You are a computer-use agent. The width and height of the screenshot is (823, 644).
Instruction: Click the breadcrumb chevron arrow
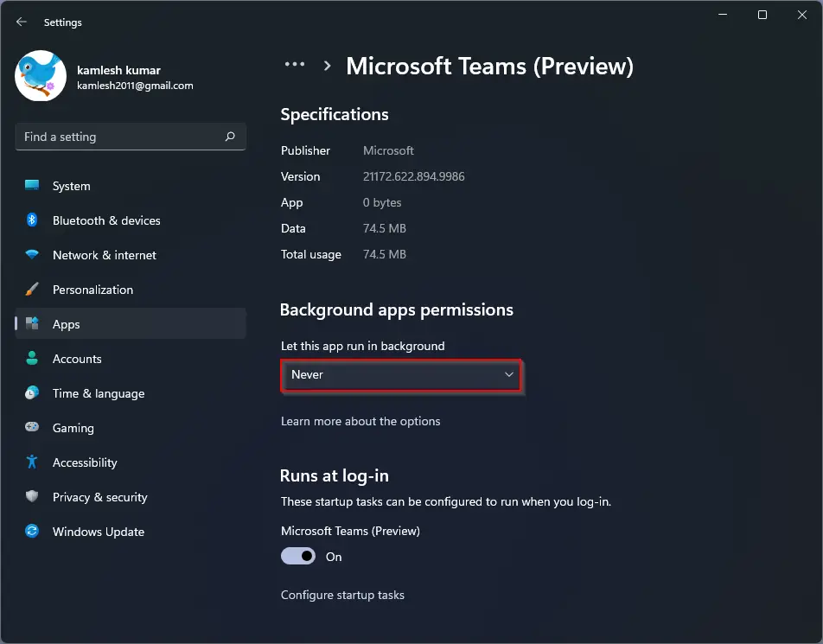point(327,67)
